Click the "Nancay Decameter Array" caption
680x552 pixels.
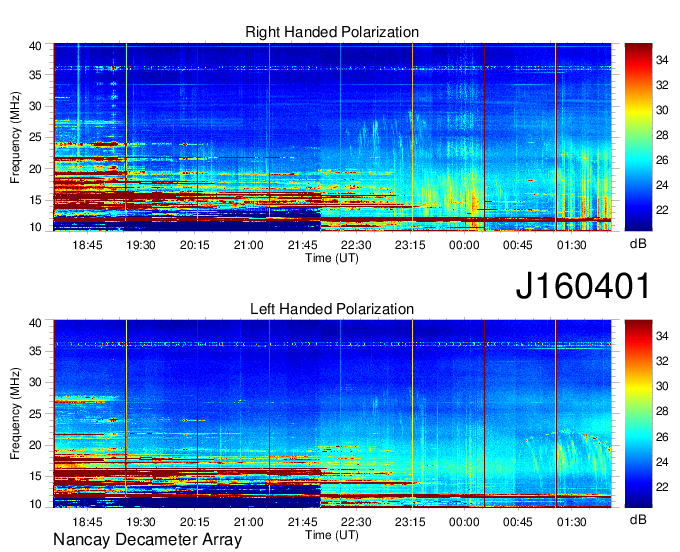tap(147, 540)
